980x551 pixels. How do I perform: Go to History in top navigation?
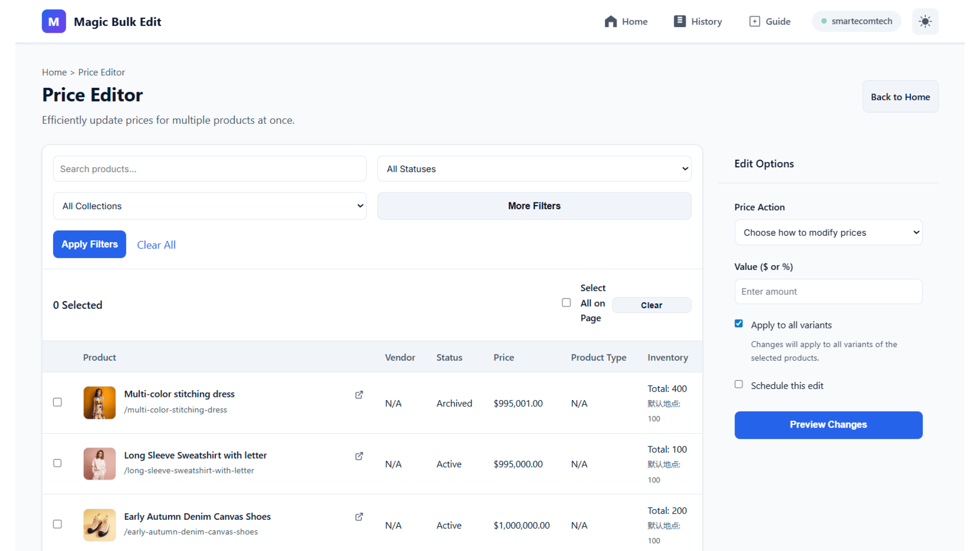pos(698,21)
